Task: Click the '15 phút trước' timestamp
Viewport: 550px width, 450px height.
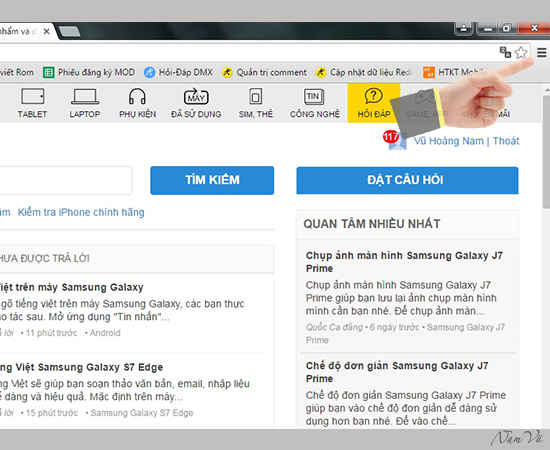Action: click(x=52, y=413)
